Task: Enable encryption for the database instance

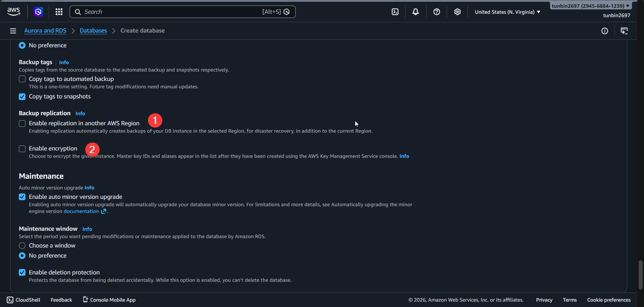Action: pyautogui.click(x=22, y=148)
